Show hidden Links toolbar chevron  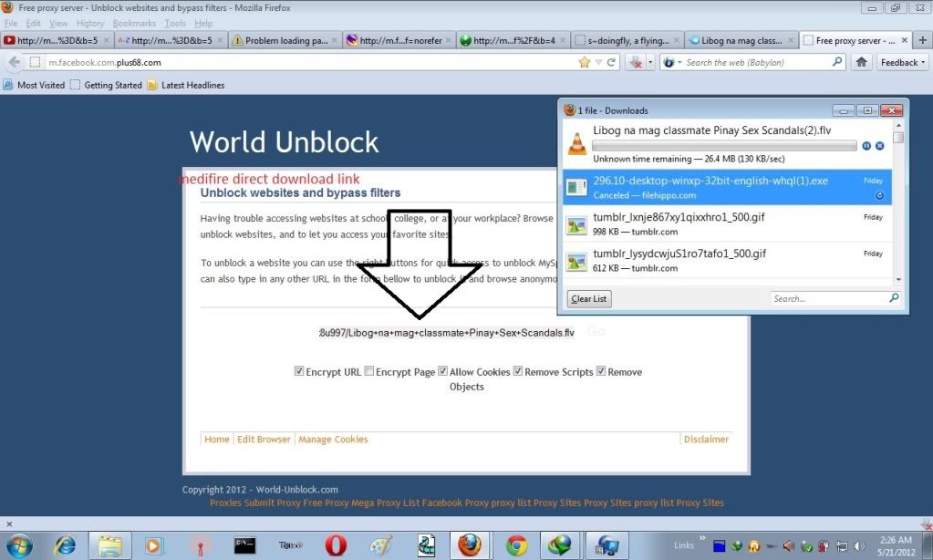702,538
